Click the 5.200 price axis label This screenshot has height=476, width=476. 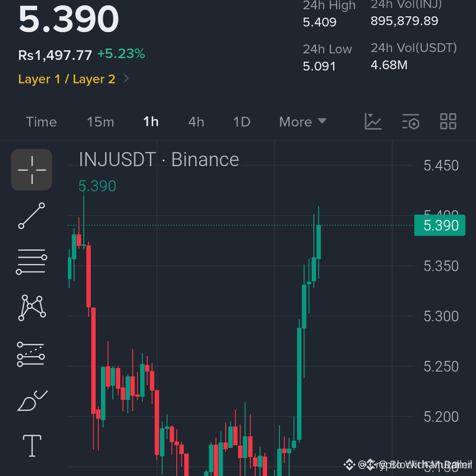pos(441,416)
